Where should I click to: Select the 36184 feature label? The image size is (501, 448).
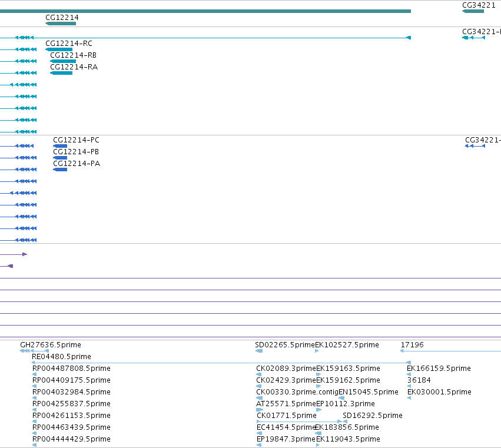pyautogui.click(x=419, y=380)
